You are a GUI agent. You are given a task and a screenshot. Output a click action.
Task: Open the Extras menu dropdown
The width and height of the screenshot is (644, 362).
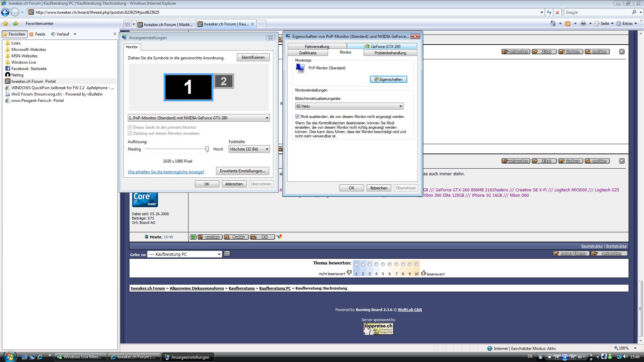(627, 23)
